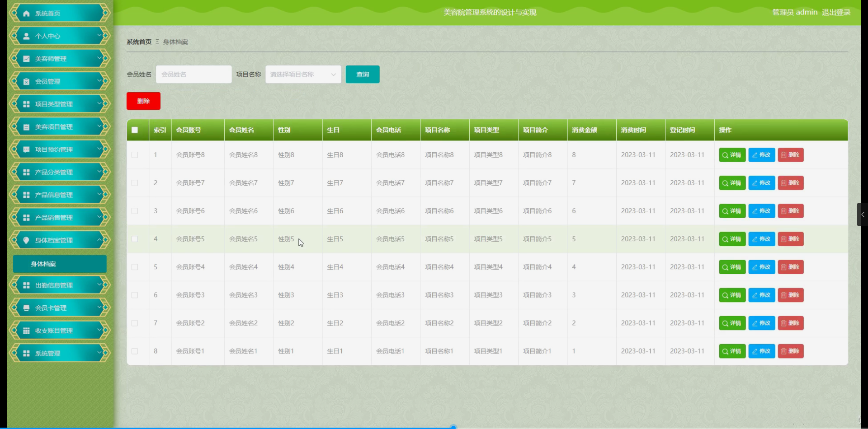Expand the 美容师管理 menu chevron

99,58
